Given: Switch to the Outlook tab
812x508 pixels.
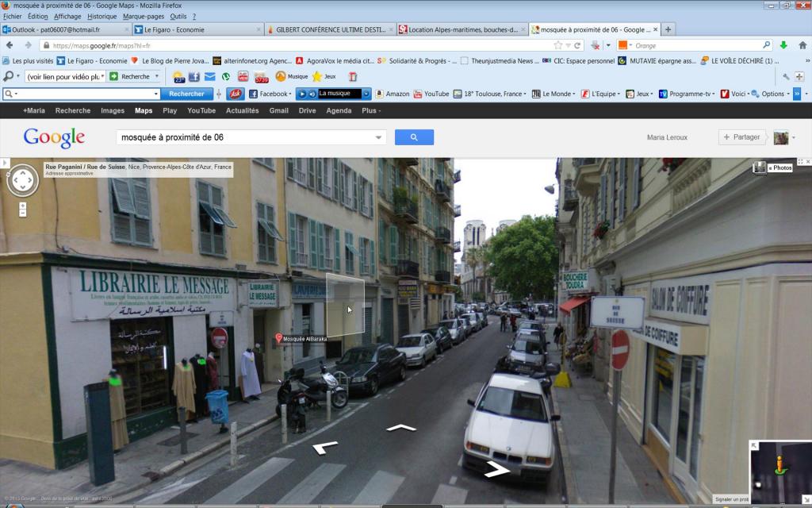Looking at the screenshot, I should coord(66,29).
